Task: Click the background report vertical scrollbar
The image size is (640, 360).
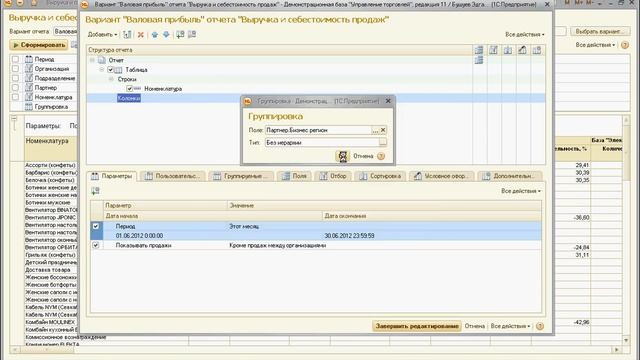Action: click(x=626, y=229)
